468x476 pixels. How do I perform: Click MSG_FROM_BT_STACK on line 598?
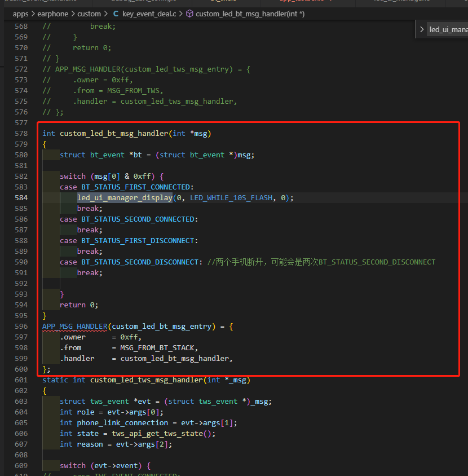pos(157,348)
